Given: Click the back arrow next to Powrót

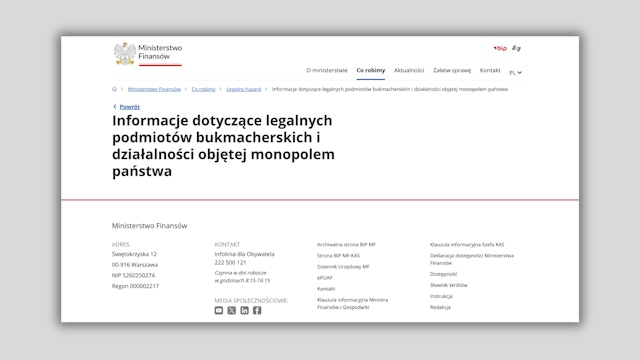Looking at the screenshot, I should (115, 107).
